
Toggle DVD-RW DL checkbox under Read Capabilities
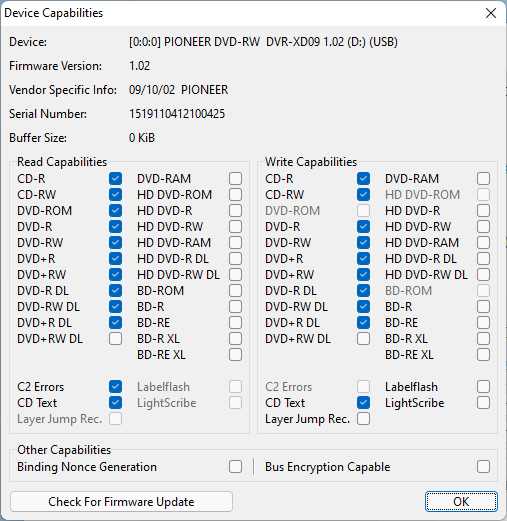115,307
